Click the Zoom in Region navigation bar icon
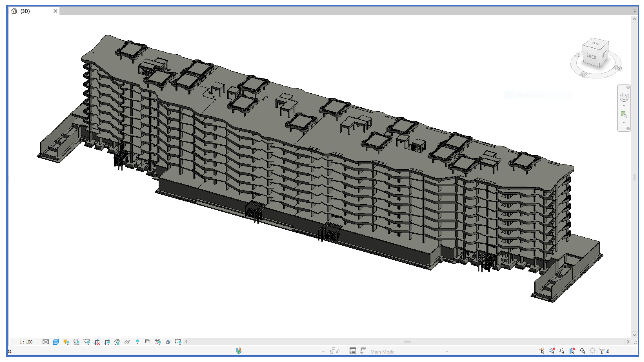Viewport: 644px width, 362px height. [x=624, y=115]
